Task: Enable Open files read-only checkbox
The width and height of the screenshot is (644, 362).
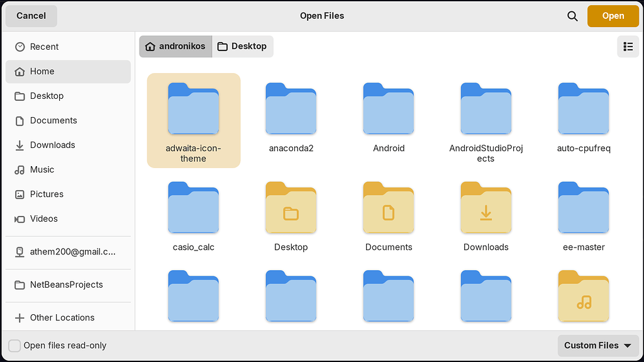Action: 14,346
